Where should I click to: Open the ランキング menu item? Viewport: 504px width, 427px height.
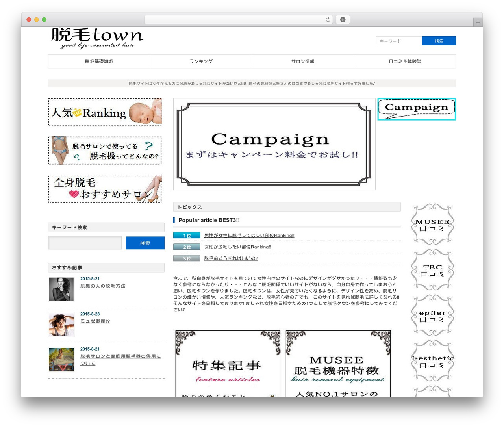click(x=201, y=61)
